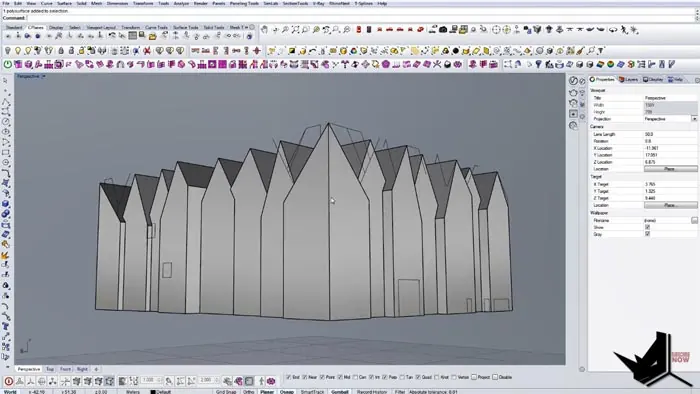
Task: Switch to the Right viewport tab
Action: click(x=82, y=369)
